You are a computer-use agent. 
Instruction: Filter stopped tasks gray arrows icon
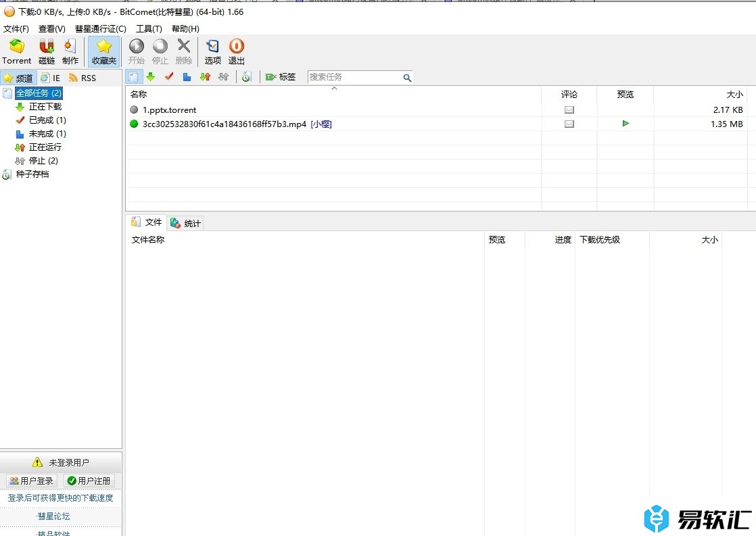tap(223, 77)
